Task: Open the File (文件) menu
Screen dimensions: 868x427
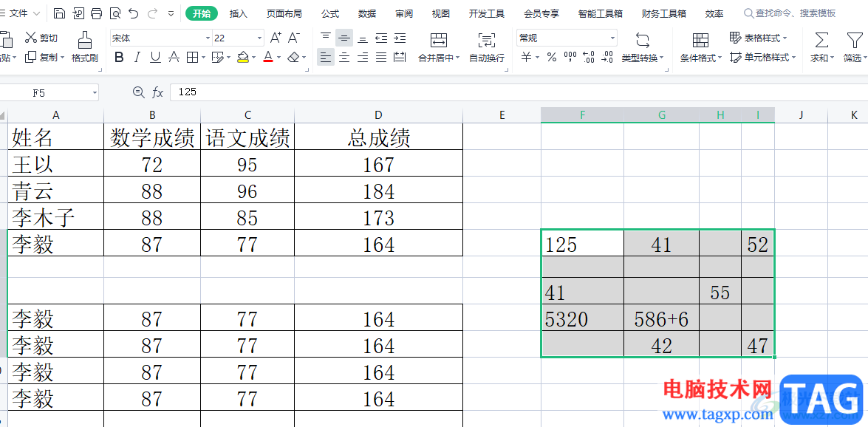Action: click(21, 13)
